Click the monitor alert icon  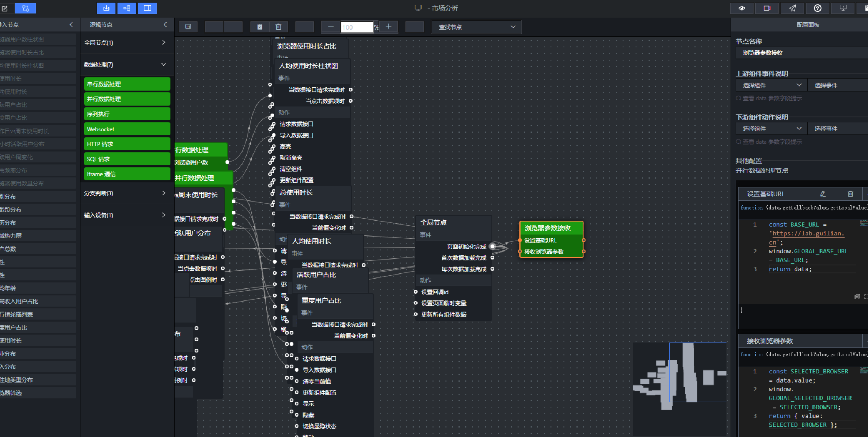click(x=843, y=8)
